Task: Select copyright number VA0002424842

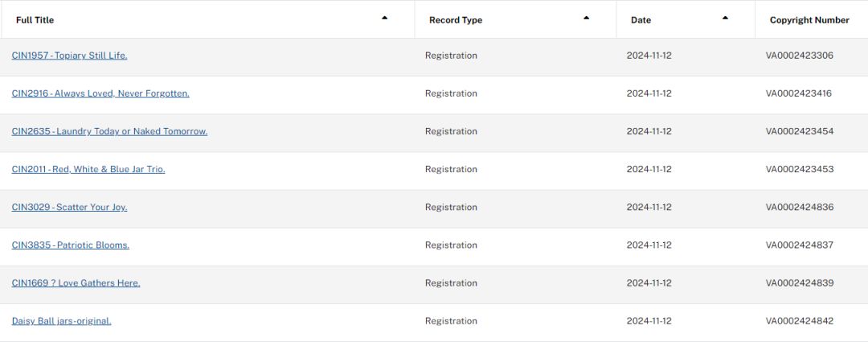Action: tap(800, 320)
